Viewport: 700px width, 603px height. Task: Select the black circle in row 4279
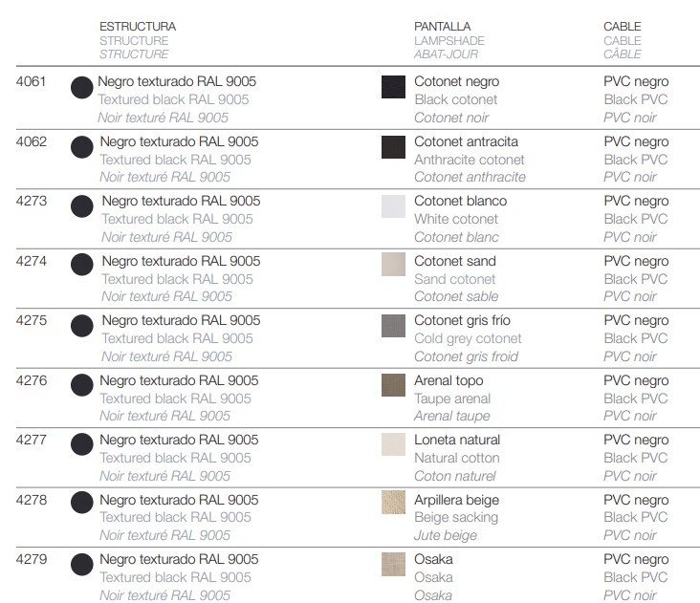81,564
